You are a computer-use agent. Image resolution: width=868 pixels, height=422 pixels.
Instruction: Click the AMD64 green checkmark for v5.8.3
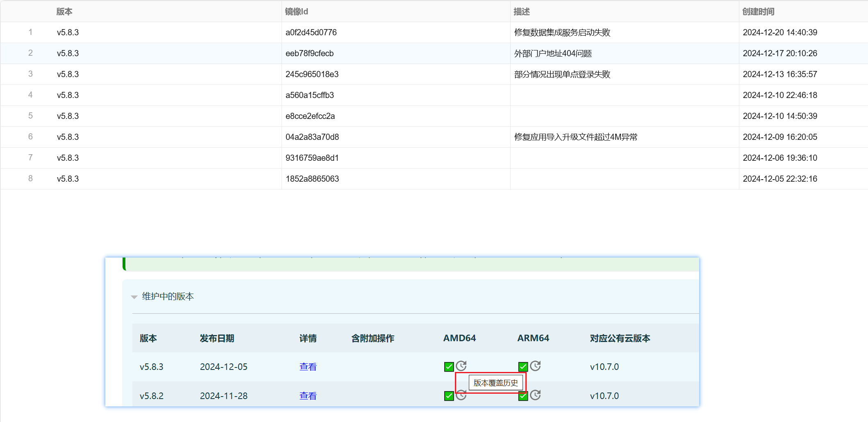(x=449, y=367)
